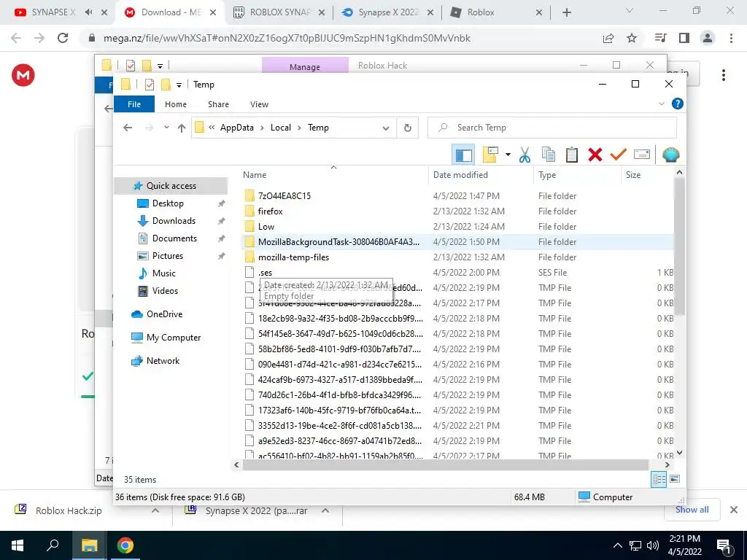The width and height of the screenshot is (747, 560).
Task: Click the Cut scissors icon
Action: pos(525,155)
